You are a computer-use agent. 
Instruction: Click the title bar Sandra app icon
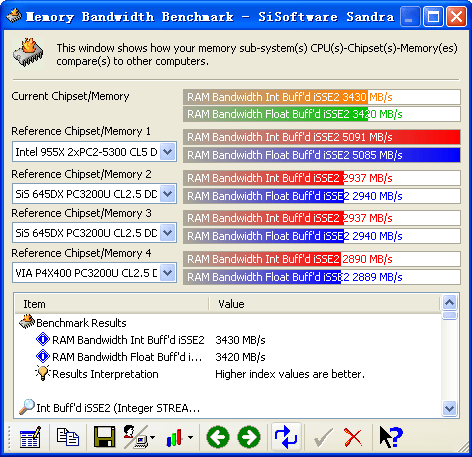[14, 16]
